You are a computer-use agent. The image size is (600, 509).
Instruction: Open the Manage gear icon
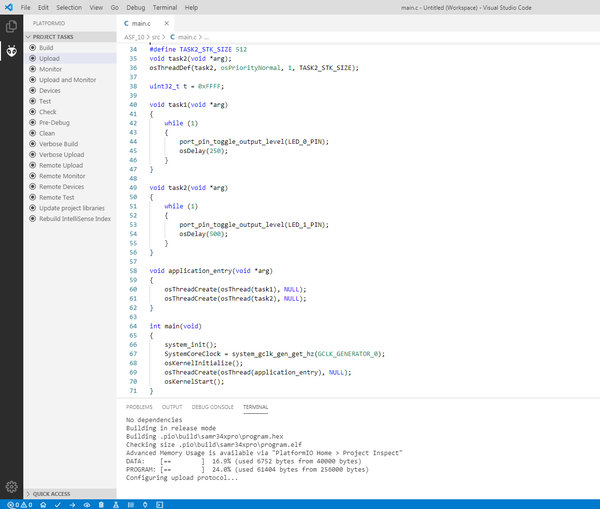(x=11, y=486)
